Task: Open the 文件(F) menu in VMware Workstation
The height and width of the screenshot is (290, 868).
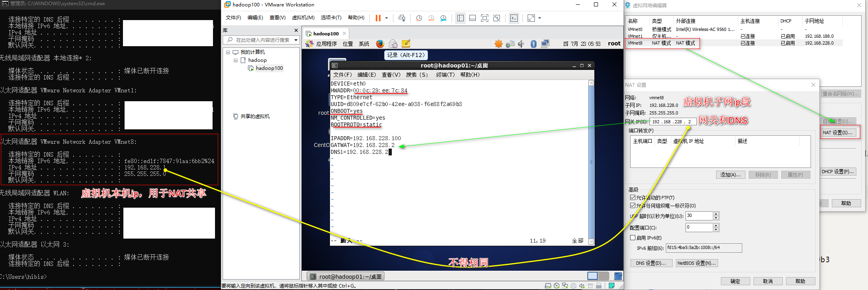Action: point(233,18)
